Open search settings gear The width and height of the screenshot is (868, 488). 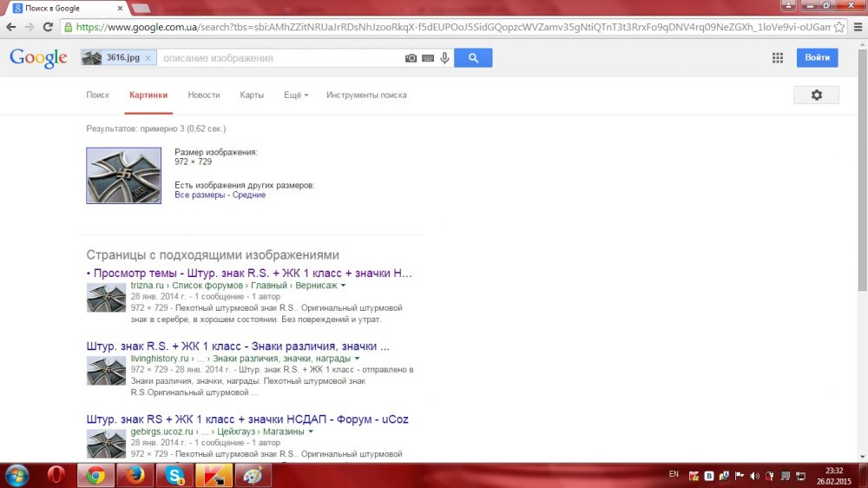pyautogui.click(x=817, y=95)
